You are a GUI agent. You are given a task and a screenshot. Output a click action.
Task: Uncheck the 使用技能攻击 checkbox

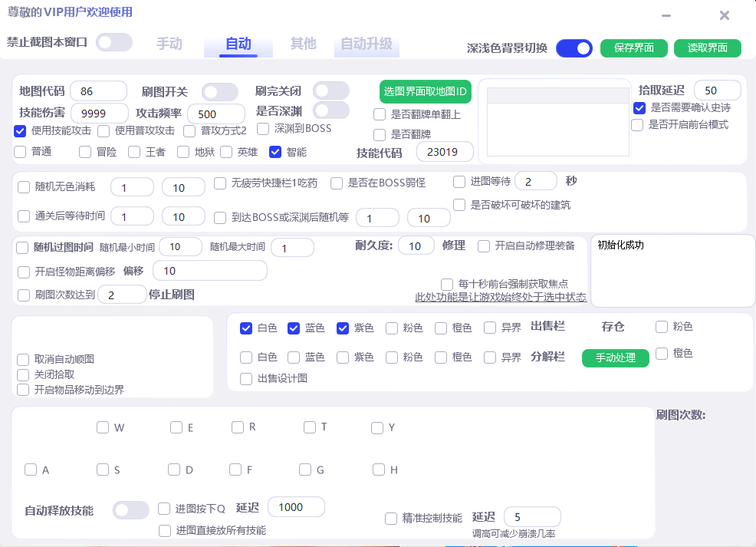point(20,131)
